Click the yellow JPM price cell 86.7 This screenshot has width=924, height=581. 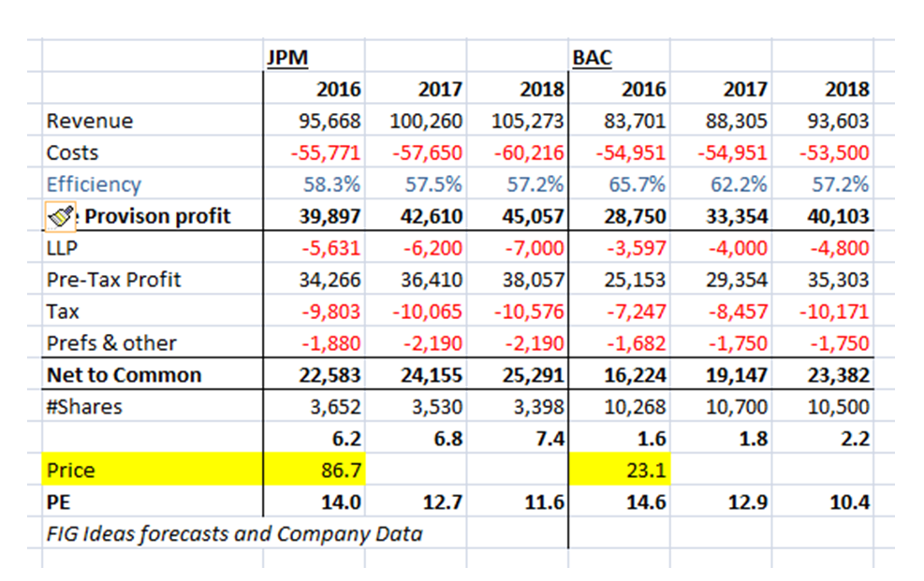(315, 469)
